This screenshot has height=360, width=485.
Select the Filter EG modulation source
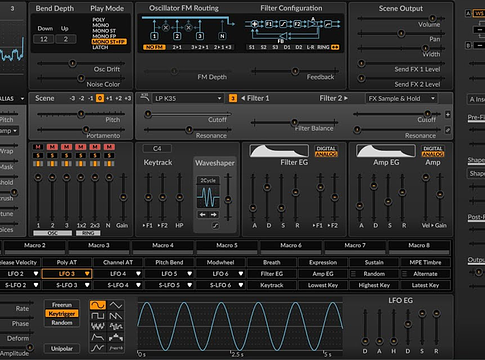coord(272,274)
